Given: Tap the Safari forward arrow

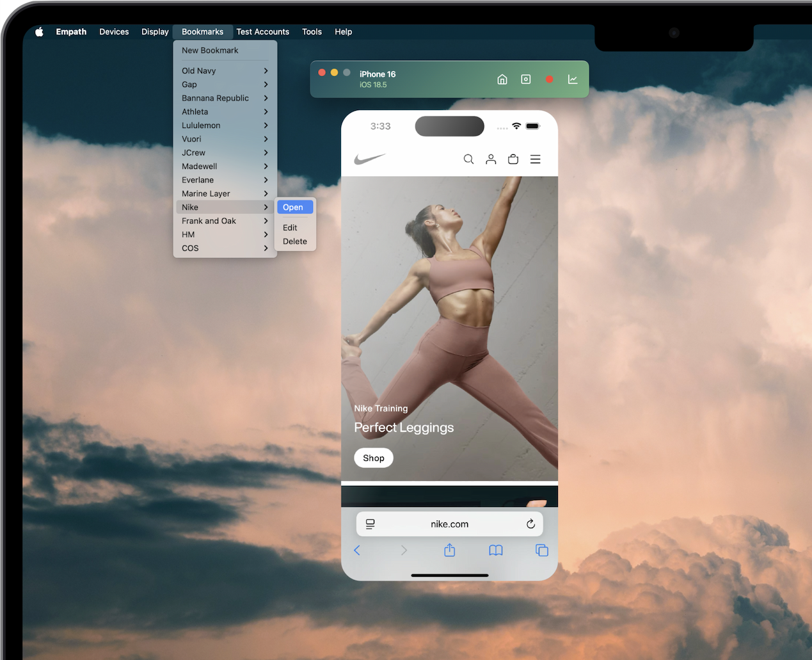Looking at the screenshot, I should coord(404,550).
